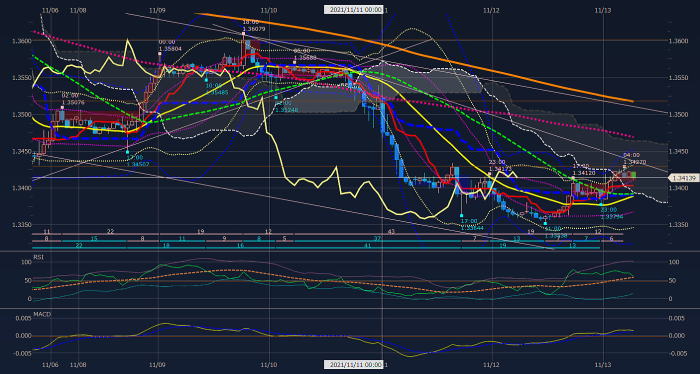Click 1.3350 on the right price axis
700x374 pixels.
[x=678, y=224]
